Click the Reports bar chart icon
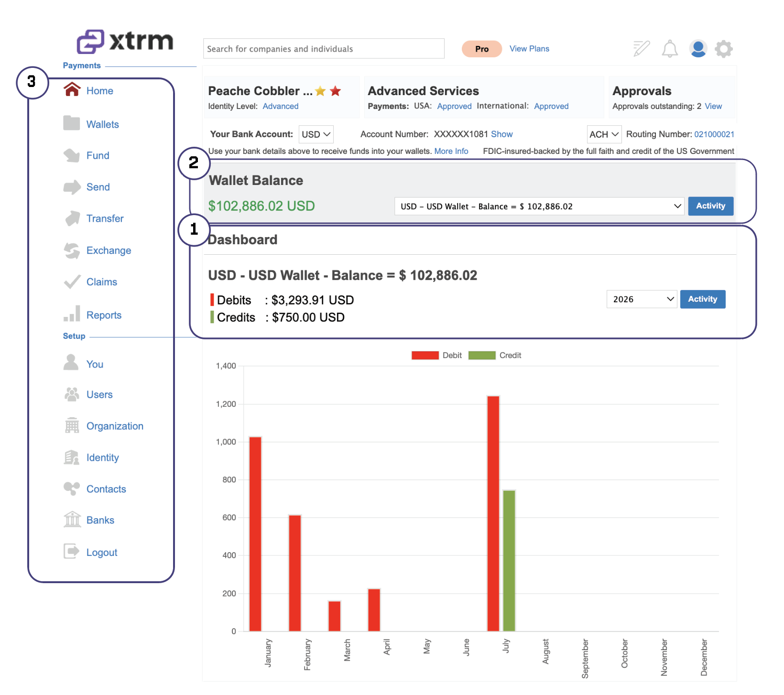The image size is (784, 695). 72,314
